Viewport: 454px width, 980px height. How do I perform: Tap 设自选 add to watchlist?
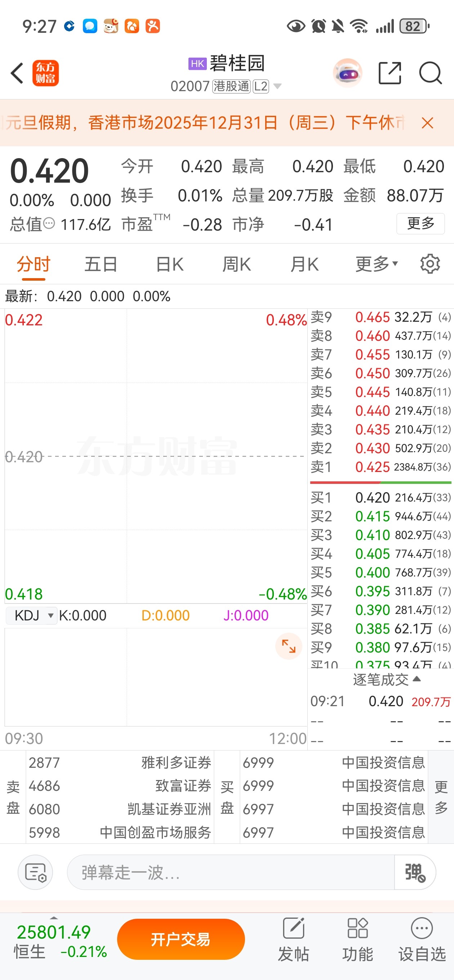[x=422, y=939]
